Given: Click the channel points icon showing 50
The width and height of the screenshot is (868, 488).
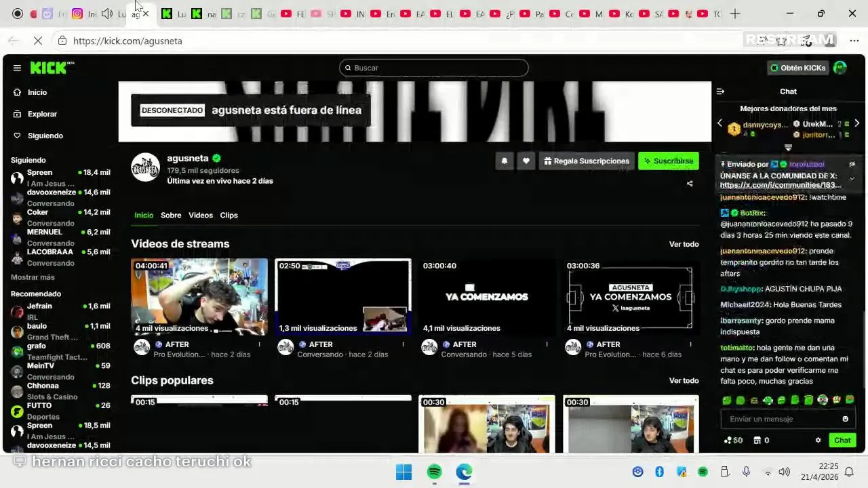Looking at the screenshot, I should pyautogui.click(x=733, y=440).
